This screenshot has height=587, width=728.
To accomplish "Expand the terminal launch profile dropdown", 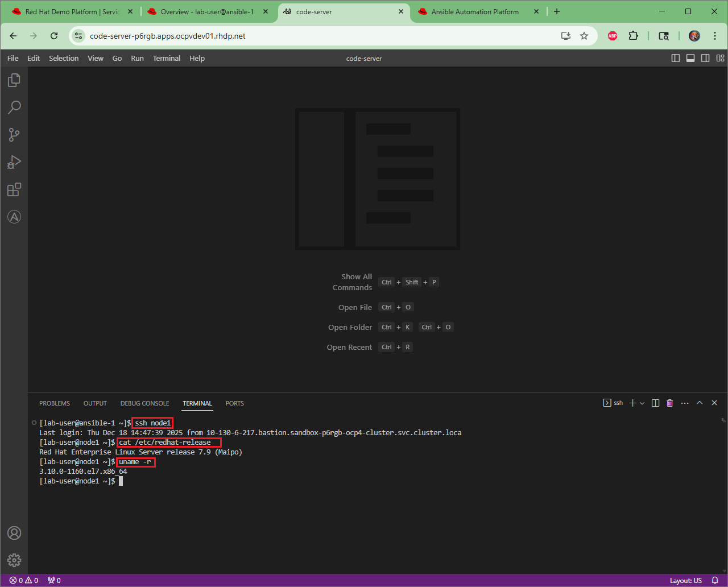I will 642,403.
